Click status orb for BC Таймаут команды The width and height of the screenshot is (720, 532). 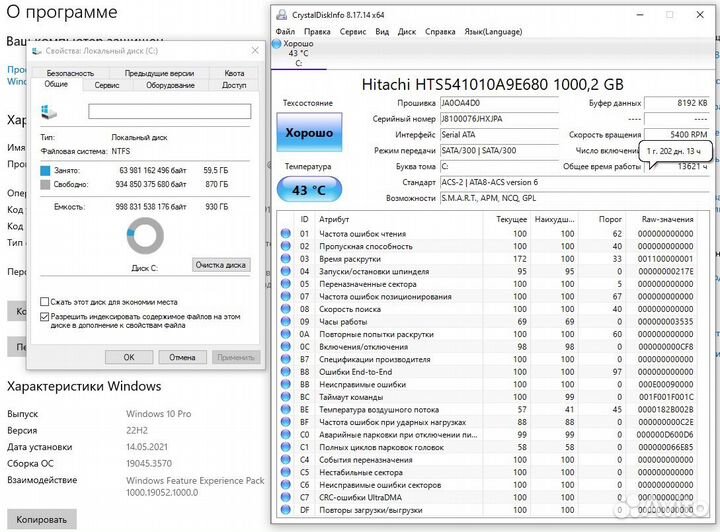pos(286,397)
